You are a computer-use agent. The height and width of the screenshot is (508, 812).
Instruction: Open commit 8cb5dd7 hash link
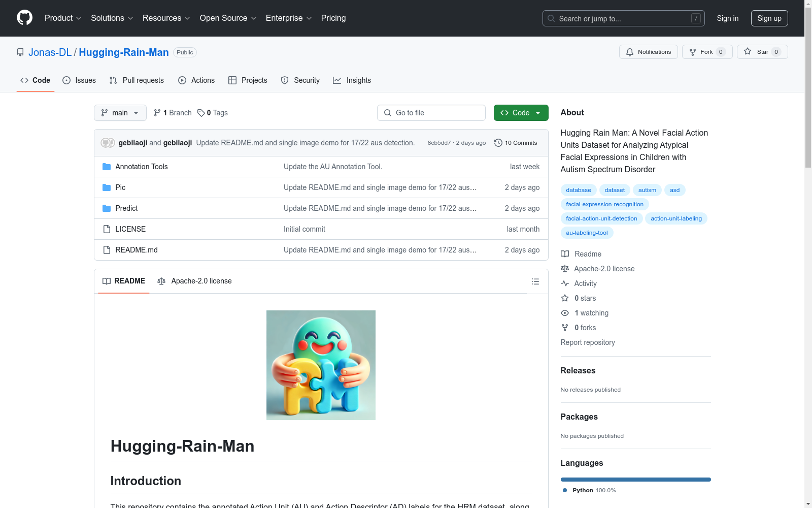click(439, 143)
